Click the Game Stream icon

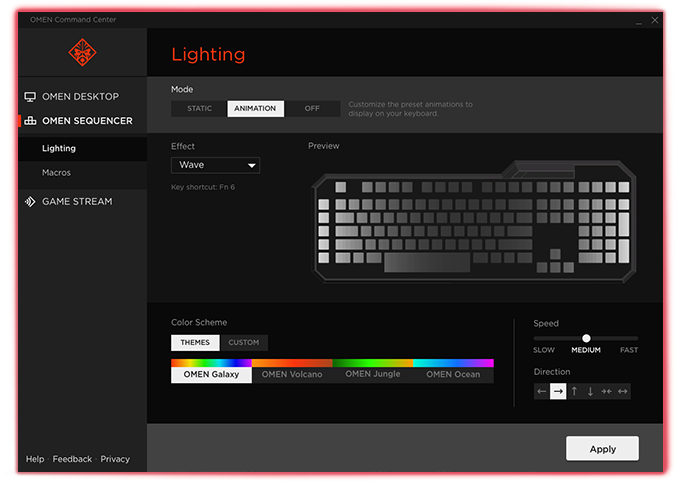[x=30, y=201]
